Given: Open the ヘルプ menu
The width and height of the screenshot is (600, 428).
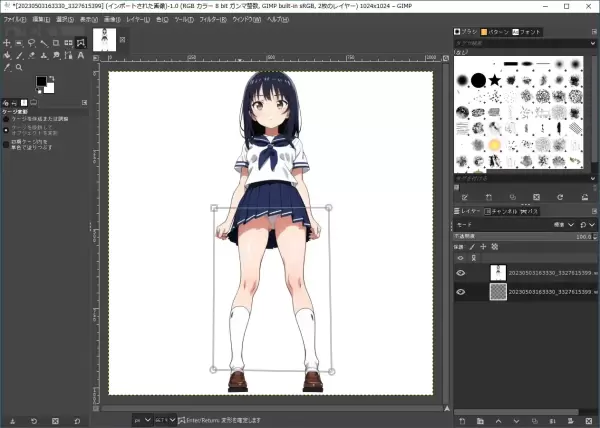Looking at the screenshot, I should click(277, 19).
